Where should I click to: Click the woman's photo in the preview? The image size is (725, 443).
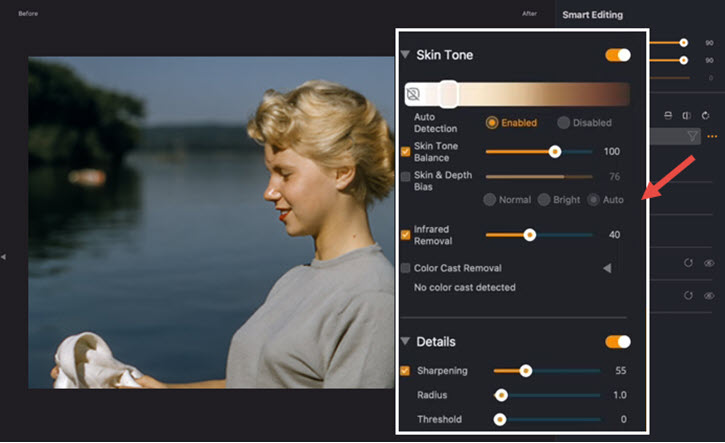[x=211, y=222]
